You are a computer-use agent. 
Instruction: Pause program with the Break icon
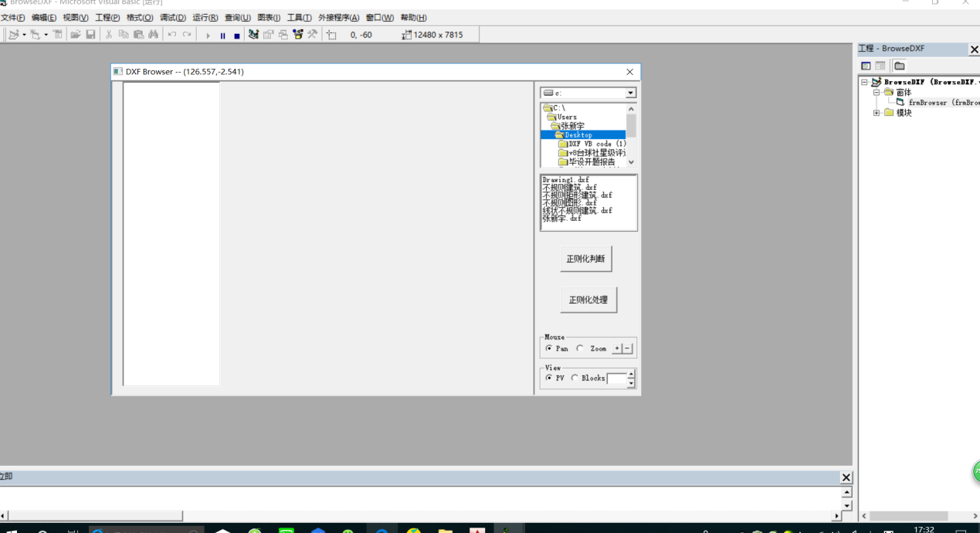[222, 36]
